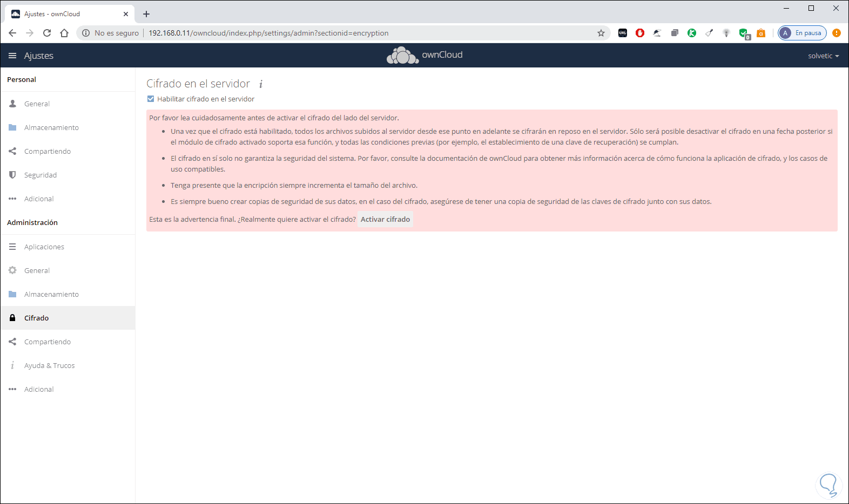This screenshot has width=849, height=504.
Task: Bookmark this page with the star
Action: [x=601, y=33]
